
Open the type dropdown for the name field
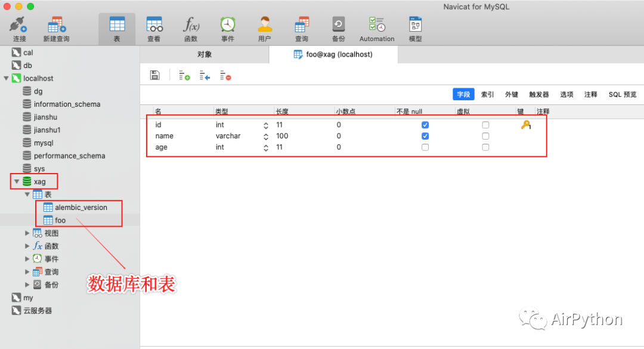coord(265,136)
